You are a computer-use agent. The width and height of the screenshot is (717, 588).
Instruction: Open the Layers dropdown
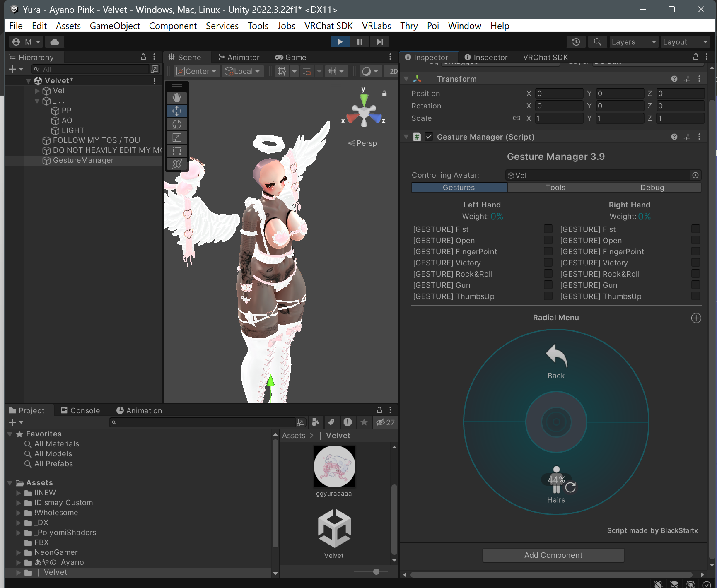[x=634, y=42]
